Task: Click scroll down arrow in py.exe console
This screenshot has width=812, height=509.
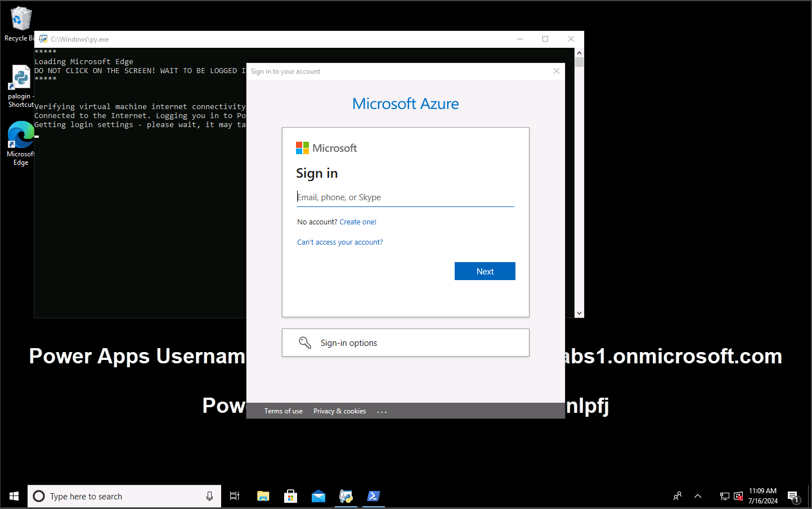Action: [x=579, y=313]
